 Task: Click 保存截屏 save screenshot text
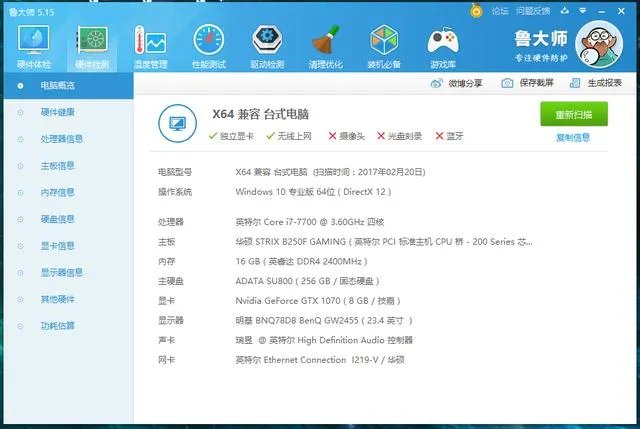pyautogui.click(x=536, y=83)
